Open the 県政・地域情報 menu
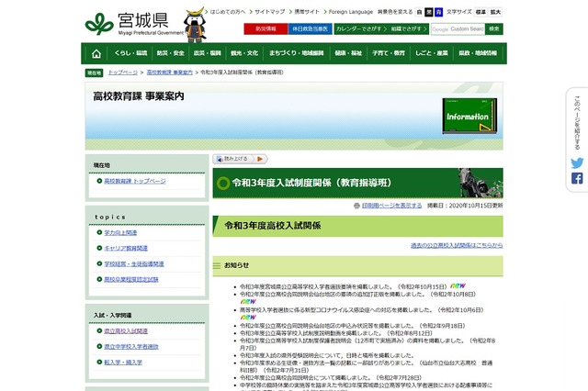This screenshot has width=588, height=391. click(x=478, y=53)
